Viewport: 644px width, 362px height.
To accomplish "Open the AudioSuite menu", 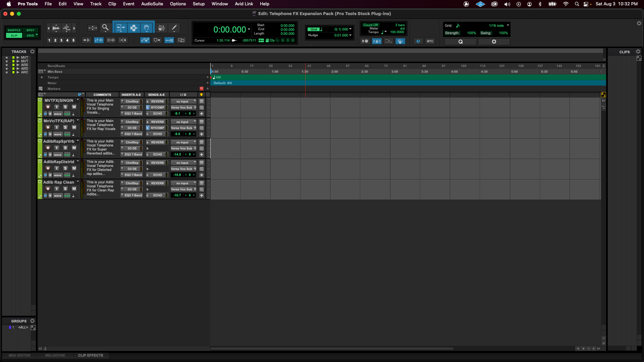I will click(152, 4).
